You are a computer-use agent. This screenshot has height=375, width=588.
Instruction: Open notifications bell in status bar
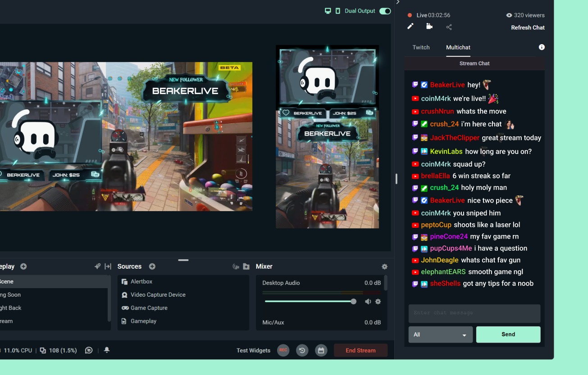107,350
